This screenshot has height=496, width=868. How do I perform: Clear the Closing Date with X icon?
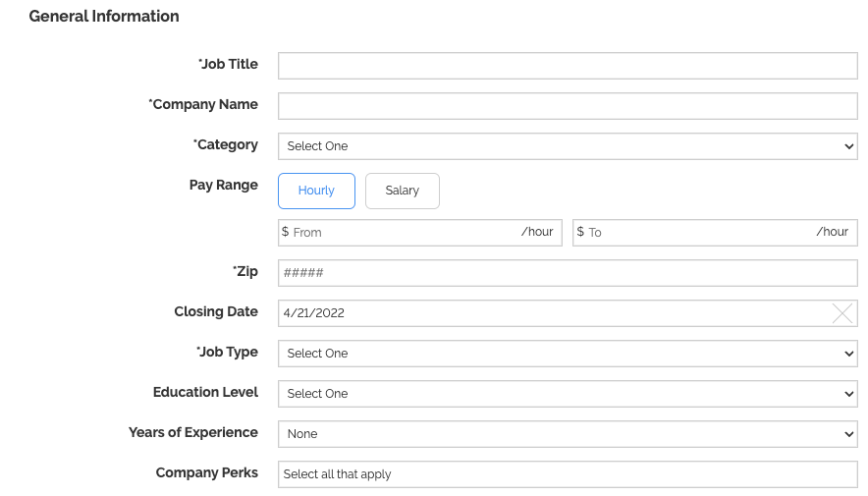click(842, 313)
